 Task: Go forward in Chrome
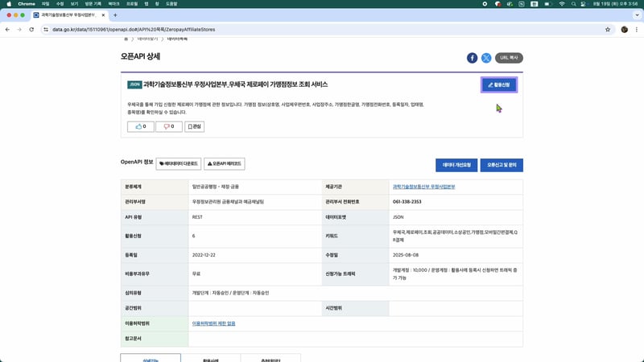[x=19, y=30]
